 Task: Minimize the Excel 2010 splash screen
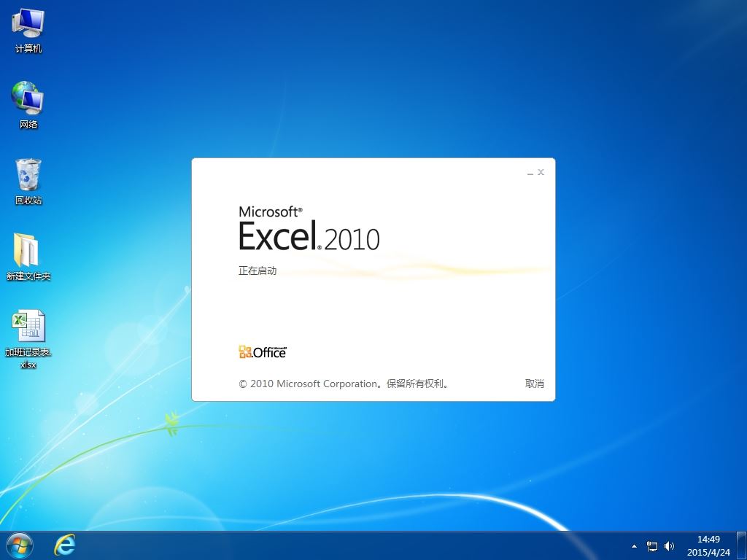pos(530,172)
